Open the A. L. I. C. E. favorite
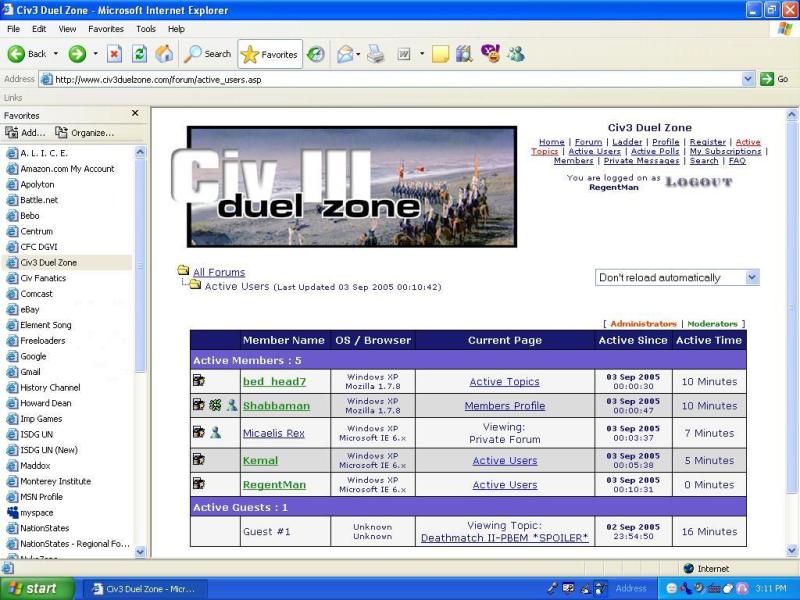Screen dimensions: 800x600 43,153
